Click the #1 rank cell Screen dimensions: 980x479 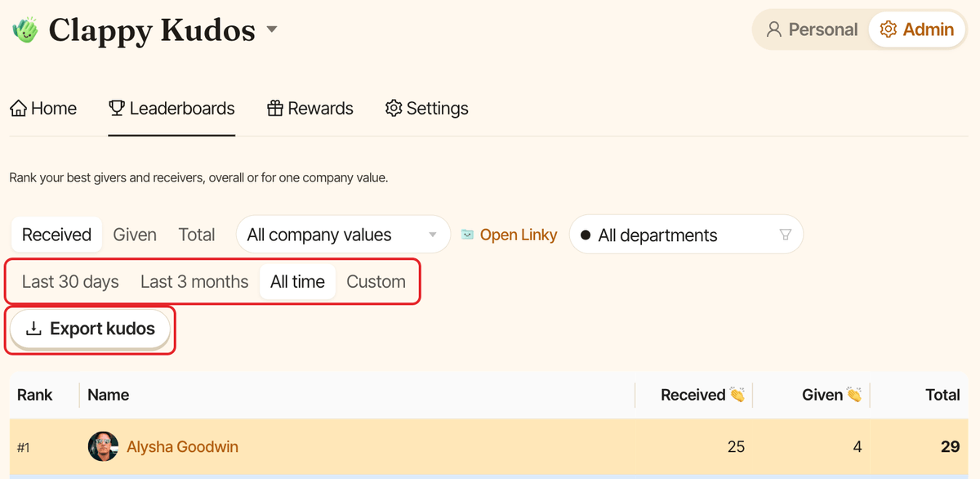click(24, 448)
